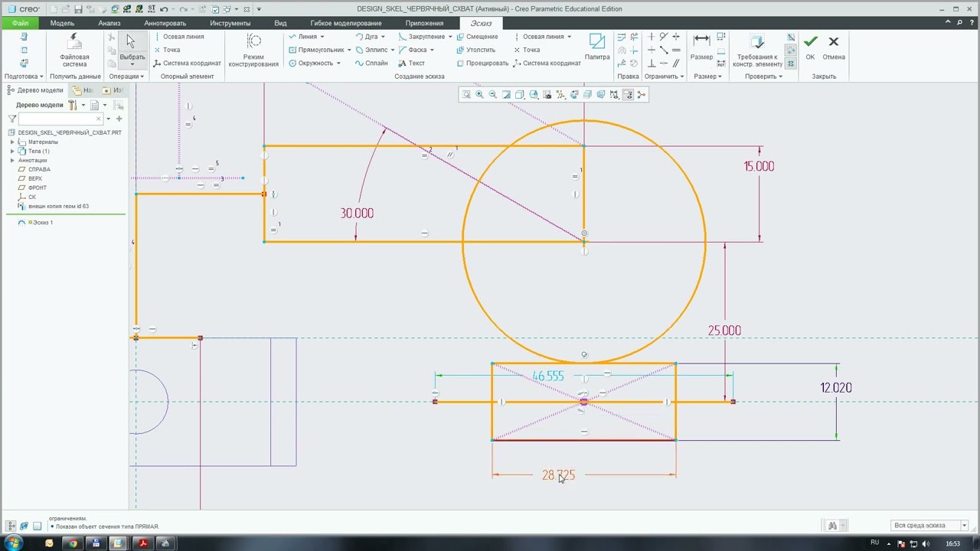Switch to the Модель ribbon tab
This screenshot has height=551, width=980.
point(62,23)
